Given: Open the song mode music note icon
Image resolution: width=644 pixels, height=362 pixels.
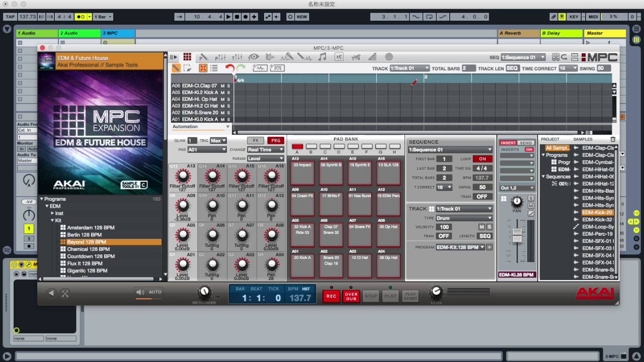Looking at the screenshot, I should pos(323,57).
